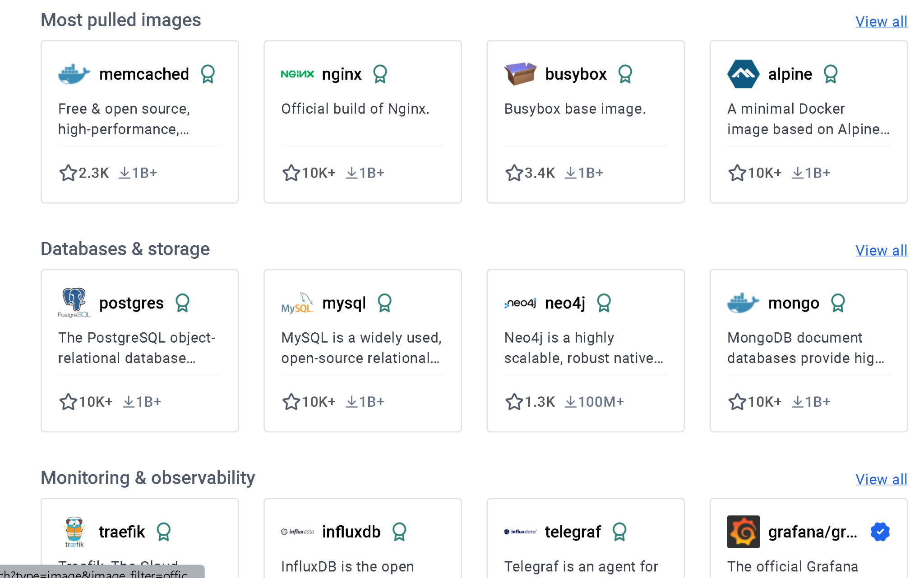Viewport: 924px width, 578px height.
Task: Click the official image ribbon badge on nginx
Action: coord(380,73)
